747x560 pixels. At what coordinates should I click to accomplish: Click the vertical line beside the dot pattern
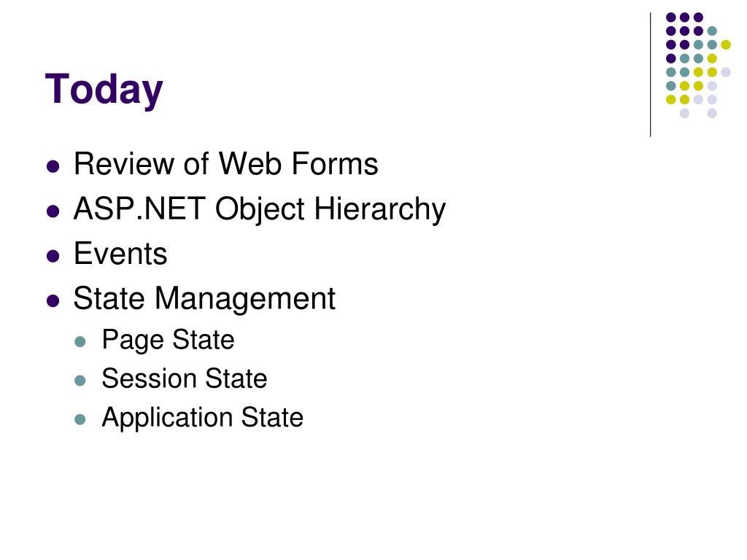coord(650,75)
